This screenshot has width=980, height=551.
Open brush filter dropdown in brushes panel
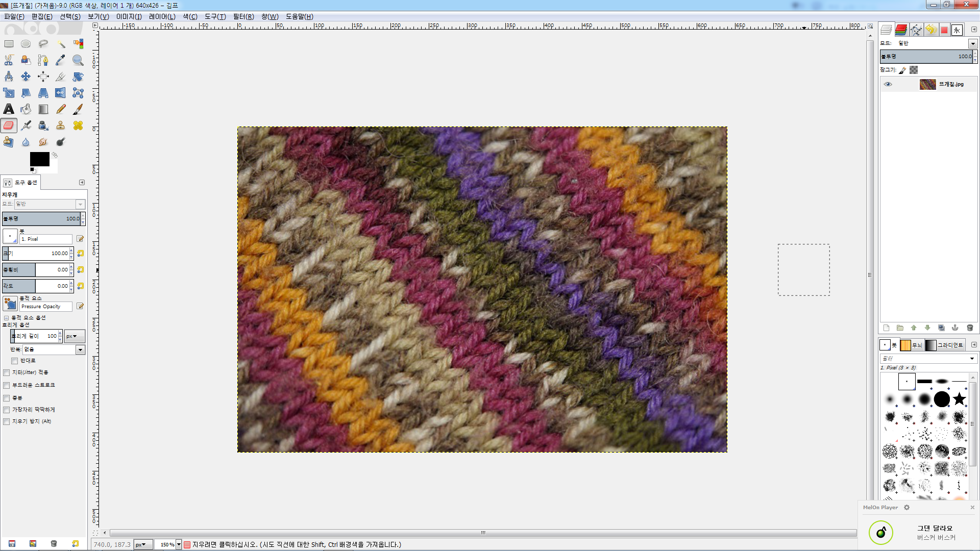(x=972, y=359)
